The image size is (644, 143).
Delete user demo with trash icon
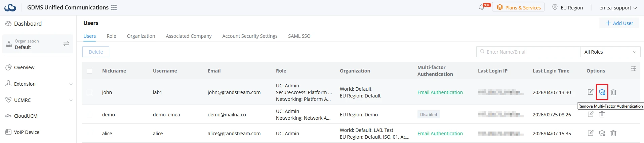(x=602, y=114)
